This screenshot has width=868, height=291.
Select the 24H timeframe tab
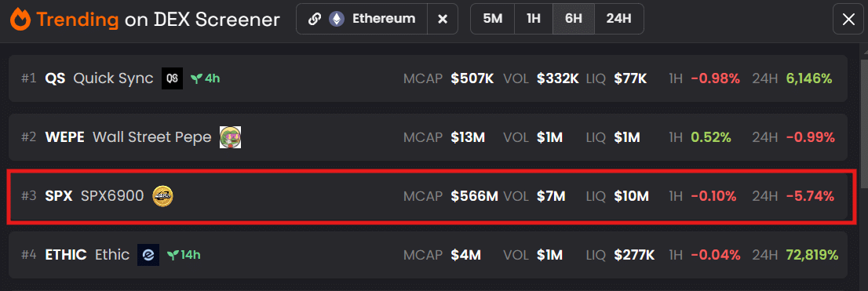(619, 19)
